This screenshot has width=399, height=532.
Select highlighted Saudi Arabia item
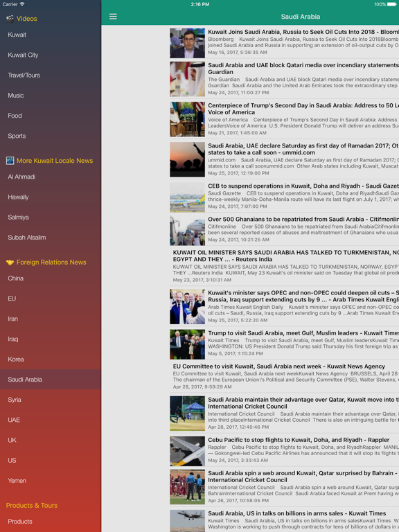51,380
